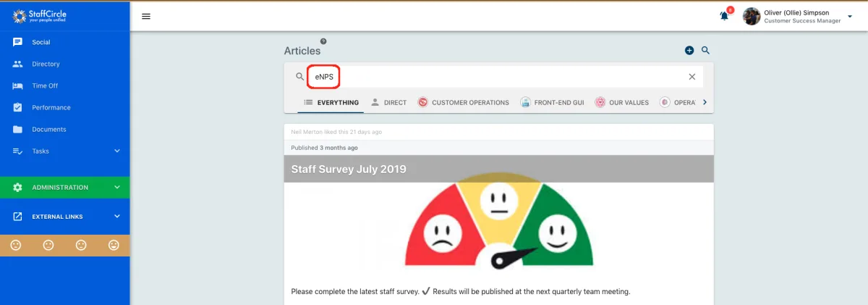Open notifications bell
The image size is (868, 305).
725,16
